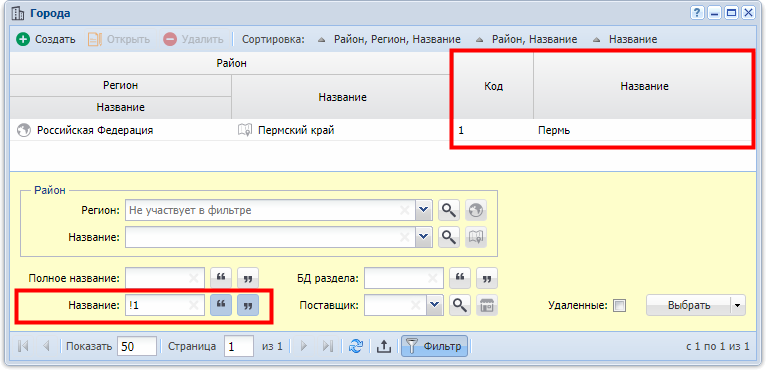The width and height of the screenshot is (766, 370).
Task: Click the Код column header
Action: click(x=493, y=86)
